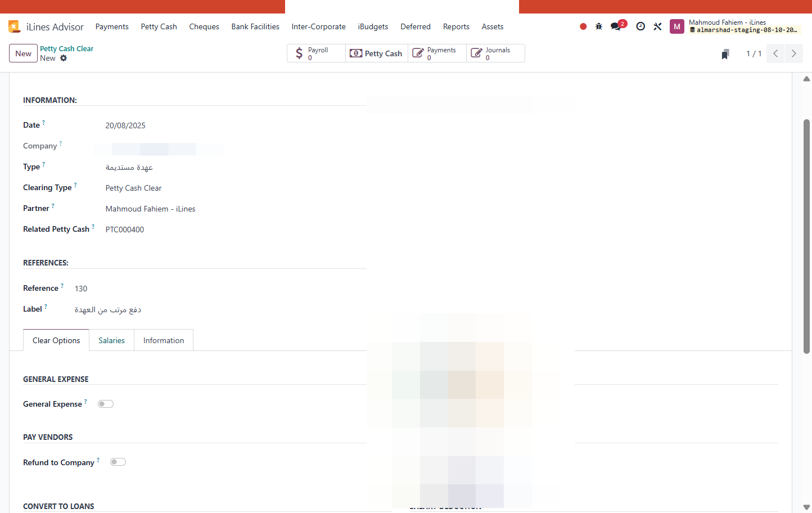This screenshot has width=812, height=513.
Task: Open the Reports menu
Action: [x=456, y=26]
